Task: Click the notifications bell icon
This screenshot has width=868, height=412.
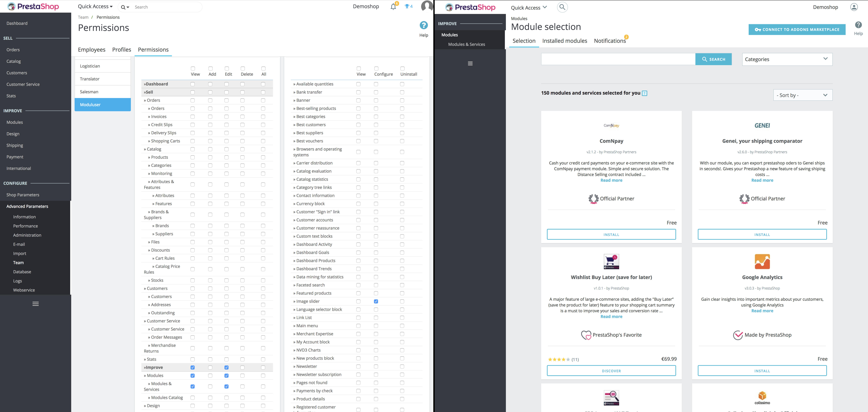Action: tap(393, 7)
